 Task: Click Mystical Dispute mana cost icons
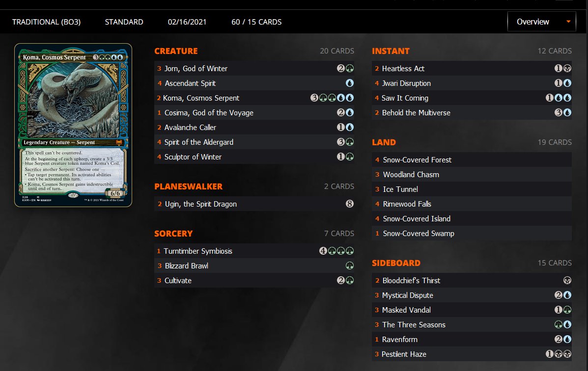(x=563, y=295)
